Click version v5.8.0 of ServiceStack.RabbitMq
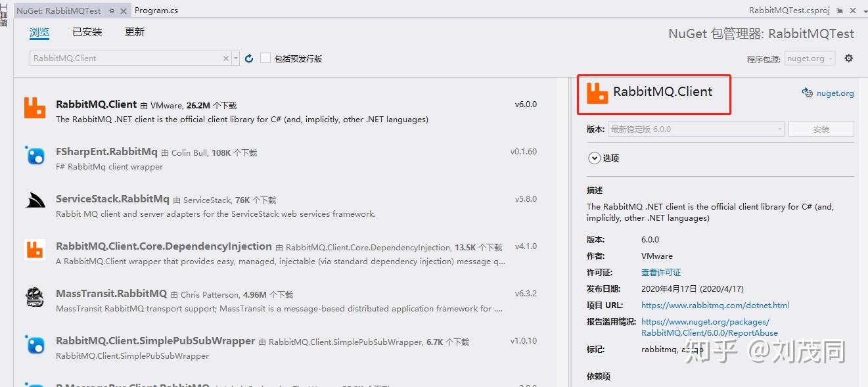 (526, 199)
